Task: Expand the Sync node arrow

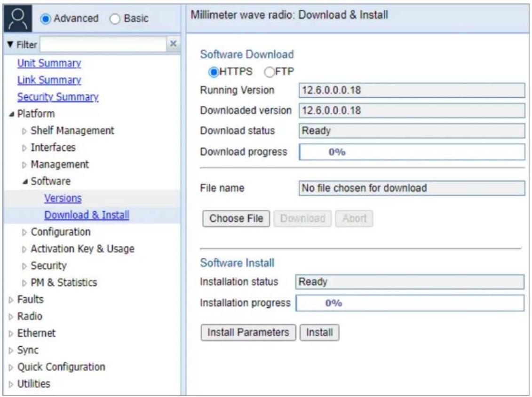Action: point(11,350)
